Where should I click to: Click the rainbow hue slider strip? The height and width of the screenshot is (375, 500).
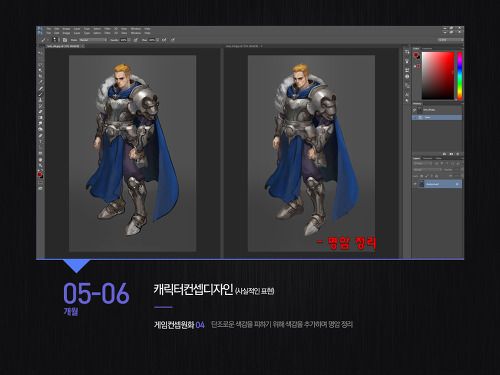pos(460,75)
